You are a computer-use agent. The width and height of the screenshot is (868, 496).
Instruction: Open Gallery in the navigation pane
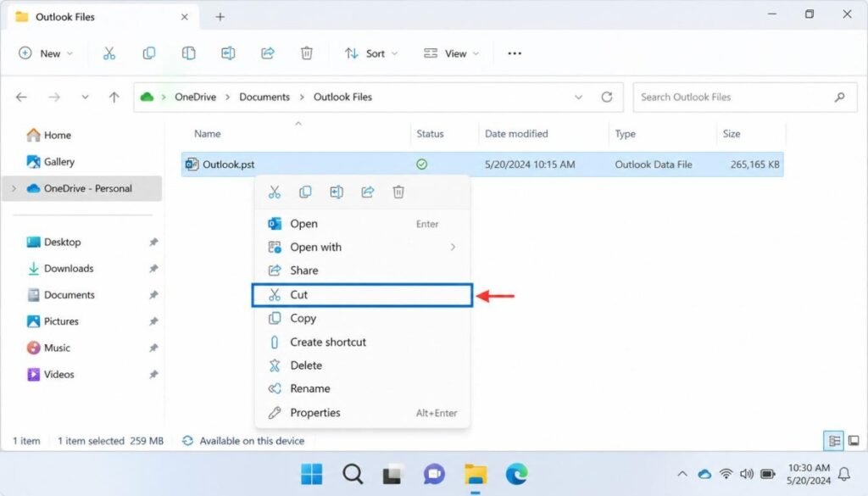[x=51, y=161]
